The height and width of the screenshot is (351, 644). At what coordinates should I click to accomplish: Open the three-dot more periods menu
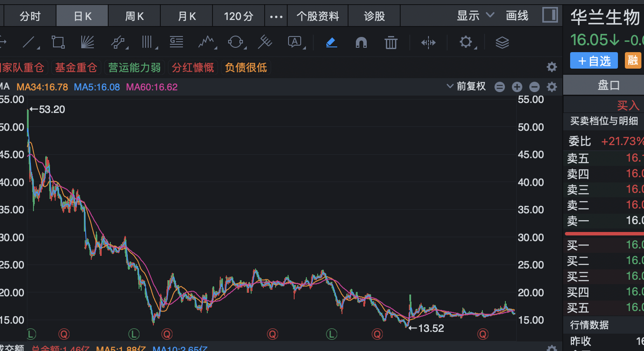pos(276,17)
